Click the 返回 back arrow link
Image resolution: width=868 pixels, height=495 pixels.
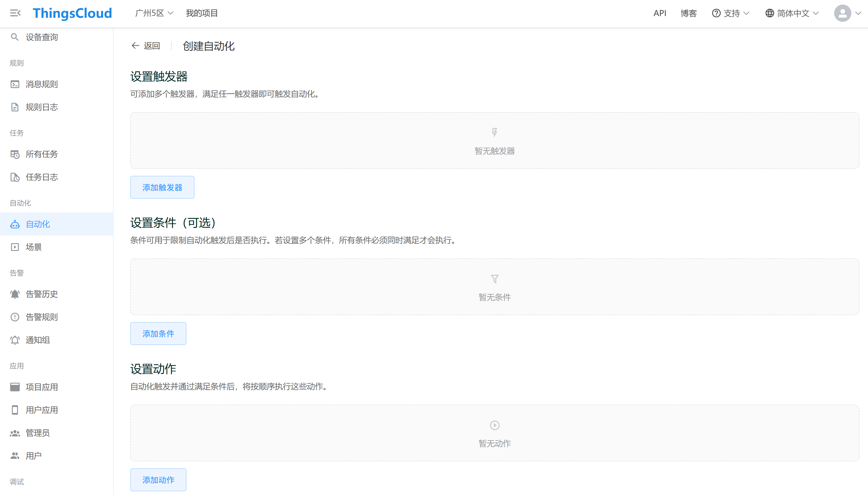146,46
